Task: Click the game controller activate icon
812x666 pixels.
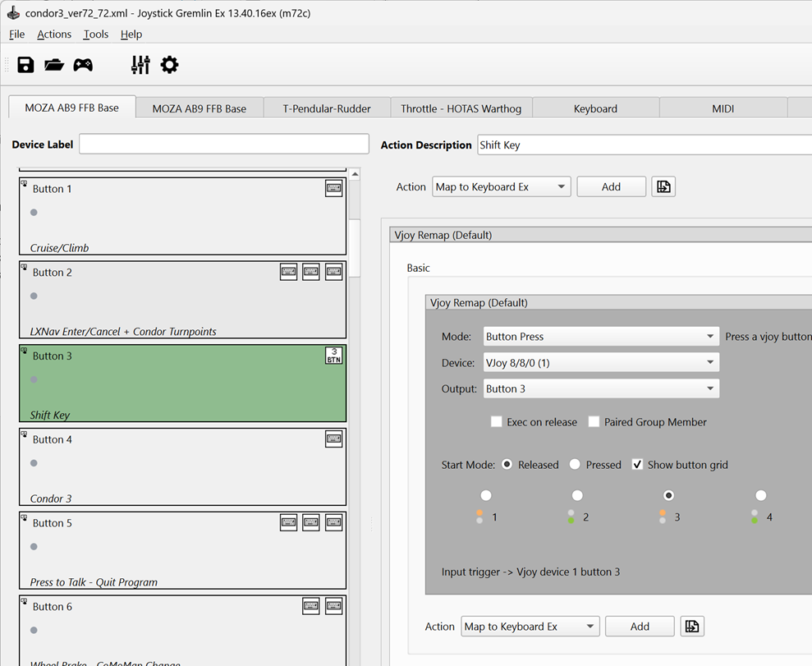Action: point(83,65)
